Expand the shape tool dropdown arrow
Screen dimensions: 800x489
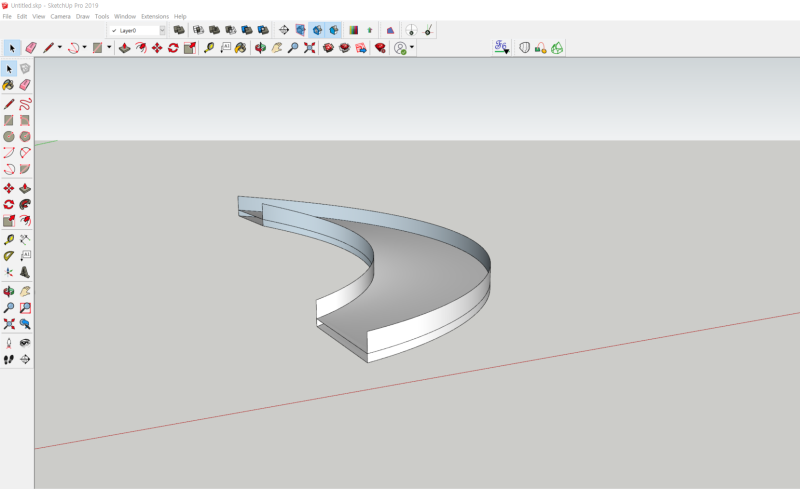[x=109, y=47]
